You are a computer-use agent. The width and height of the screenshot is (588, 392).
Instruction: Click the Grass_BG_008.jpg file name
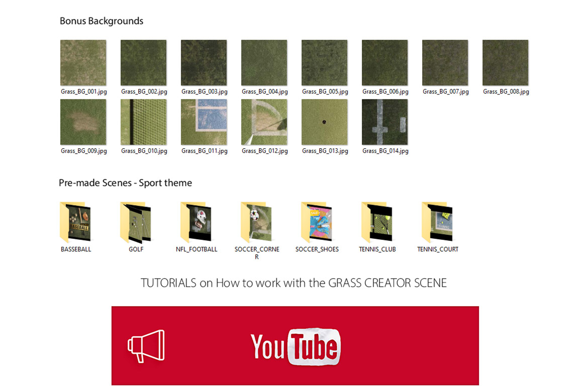click(506, 91)
